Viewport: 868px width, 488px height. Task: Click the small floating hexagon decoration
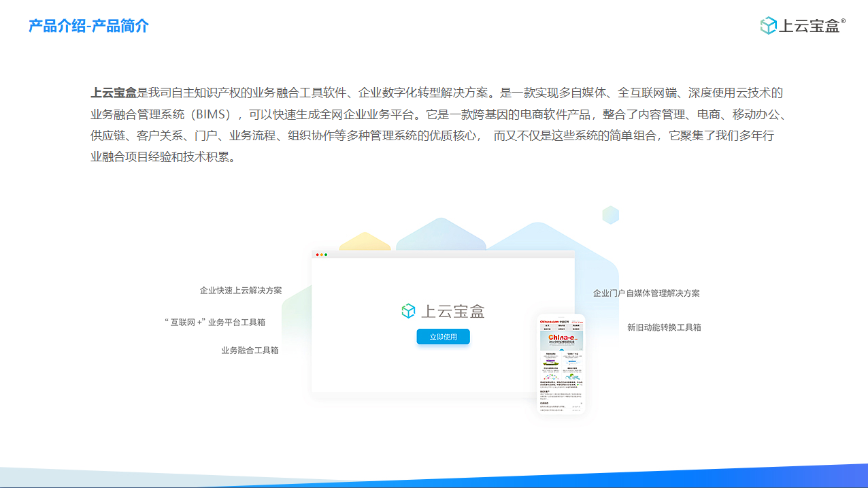point(610,215)
